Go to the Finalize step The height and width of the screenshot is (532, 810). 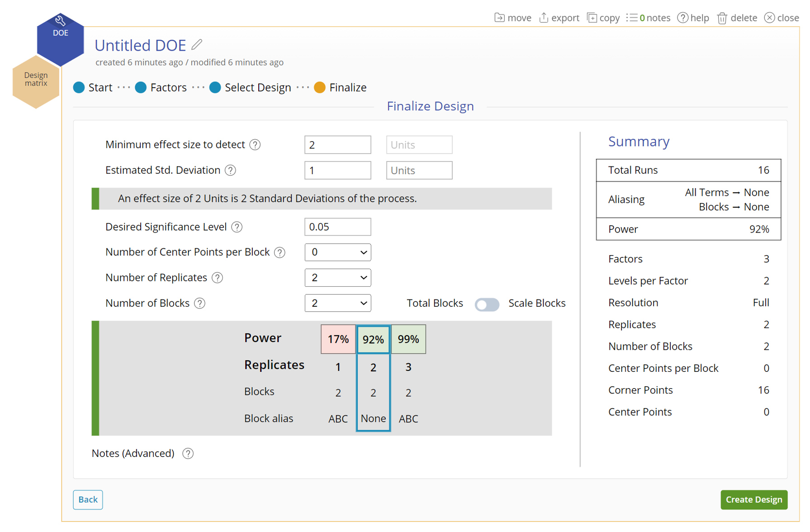coord(340,87)
